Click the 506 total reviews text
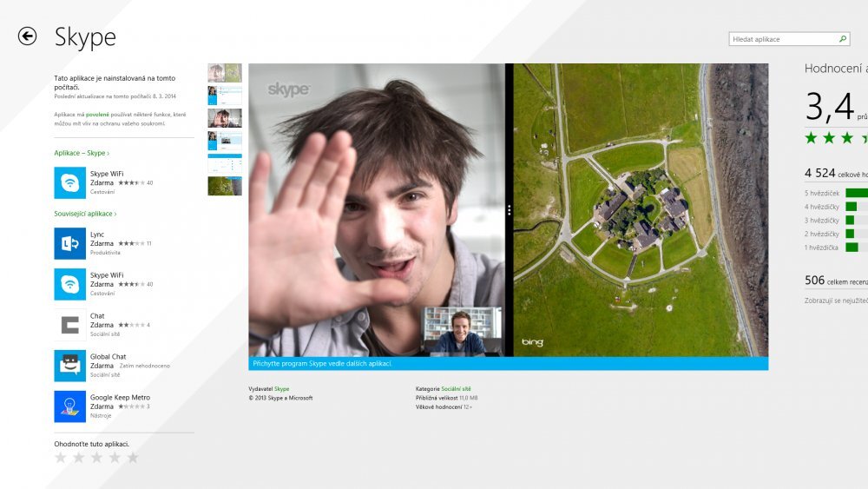 point(836,281)
